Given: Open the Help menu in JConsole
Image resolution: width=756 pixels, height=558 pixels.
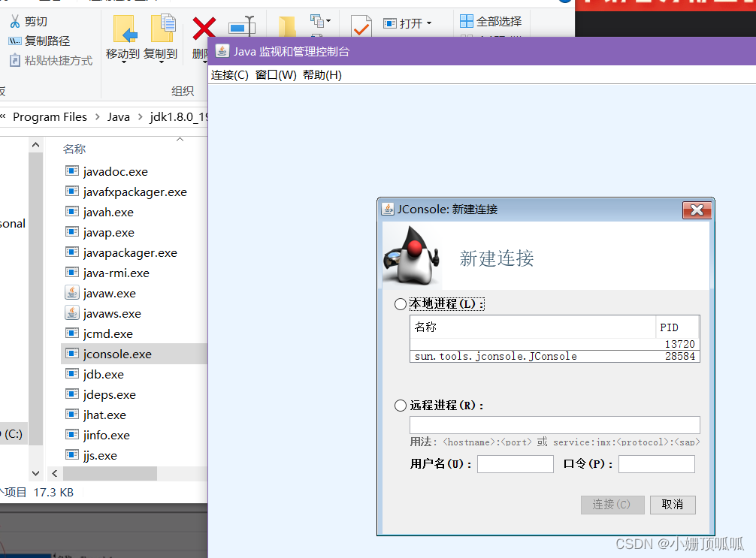Looking at the screenshot, I should point(322,75).
